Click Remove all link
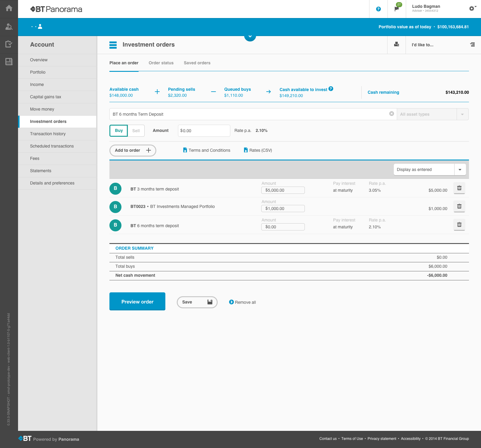Screen dimensions: 481x448 [x=242, y=302]
